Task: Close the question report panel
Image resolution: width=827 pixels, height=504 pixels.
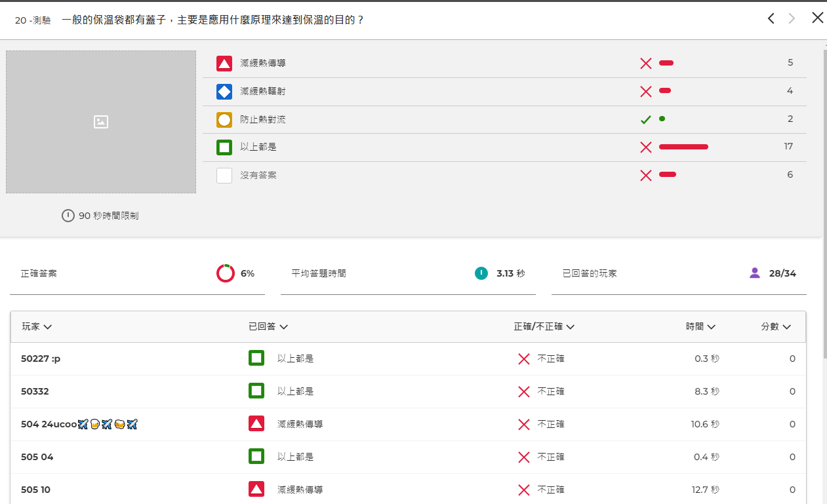Action: pos(817,18)
